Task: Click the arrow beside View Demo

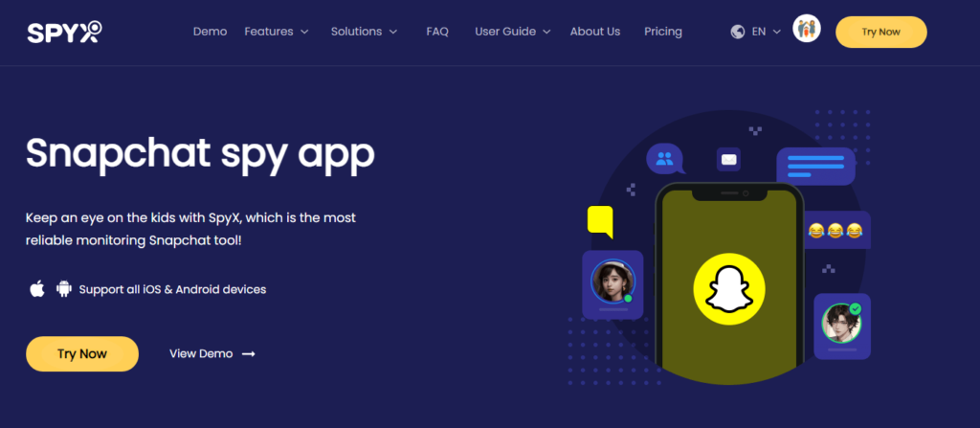Action: pyautogui.click(x=249, y=354)
